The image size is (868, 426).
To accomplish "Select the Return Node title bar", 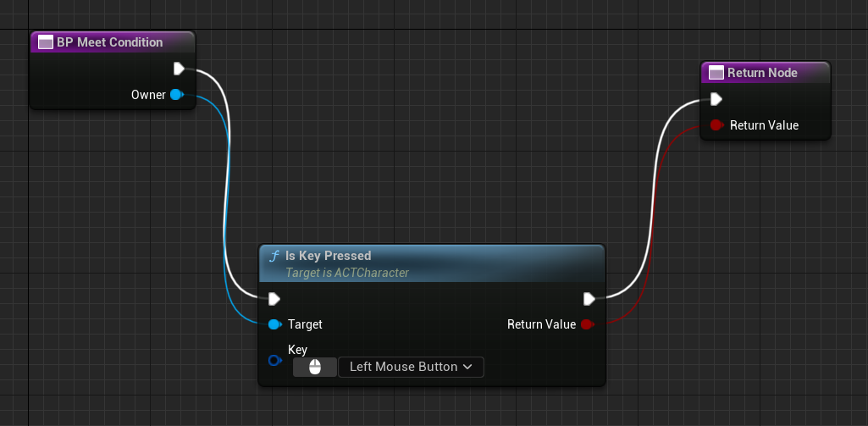I will pos(762,73).
